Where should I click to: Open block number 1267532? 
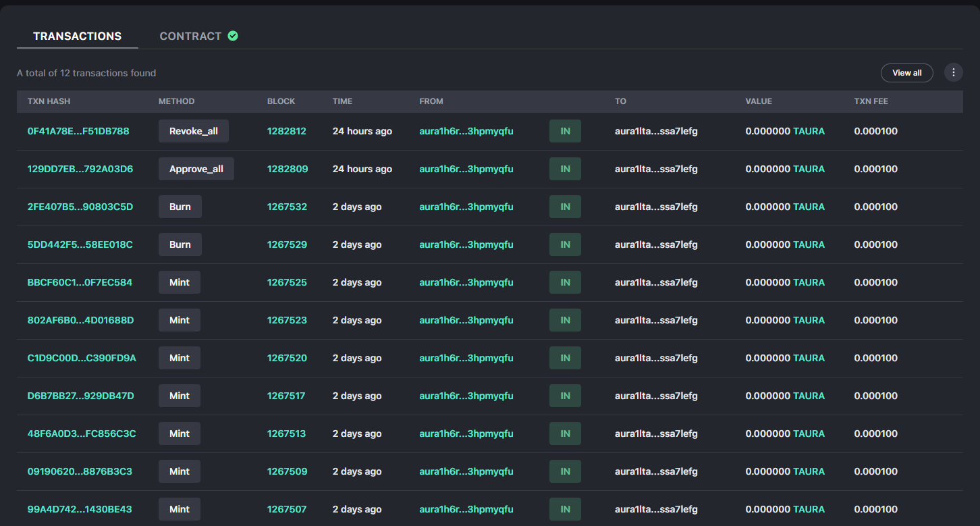point(288,207)
